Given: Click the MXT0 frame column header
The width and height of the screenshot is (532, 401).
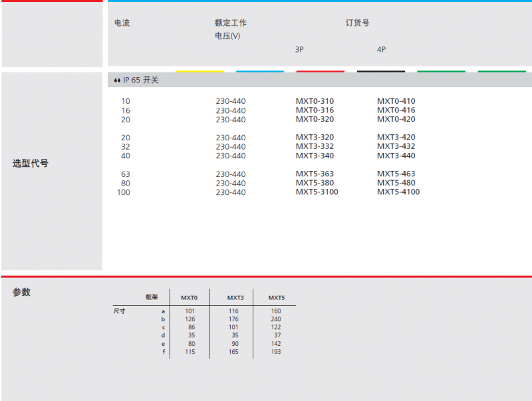Looking at the screenshot, I should [190, 298].
